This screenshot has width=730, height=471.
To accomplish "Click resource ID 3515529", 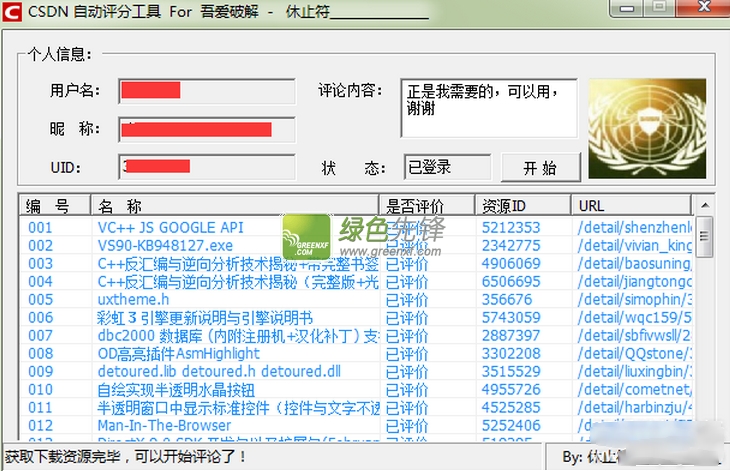I will coord(511,371).
